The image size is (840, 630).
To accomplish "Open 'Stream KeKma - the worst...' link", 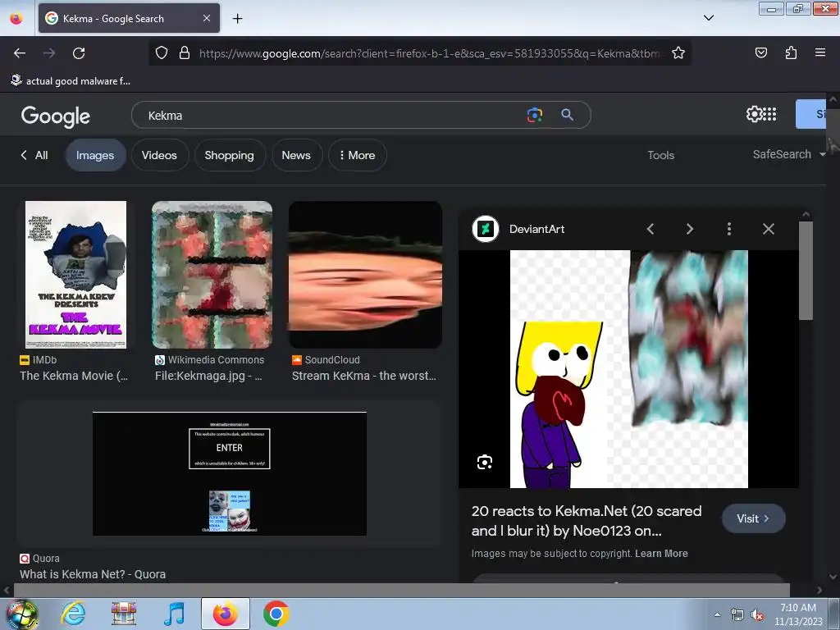I will 363,376.
